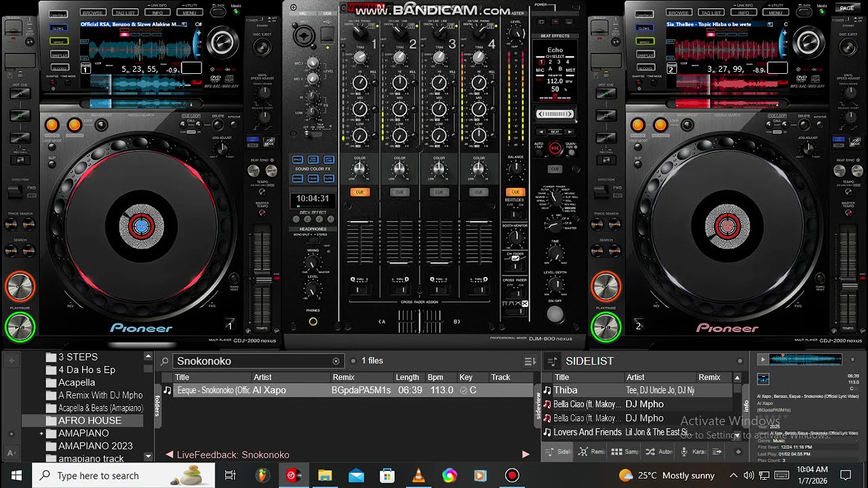The width and height of the screenshot is (868, 488).
Task: Collapse the info side tab
Action: 747,406
